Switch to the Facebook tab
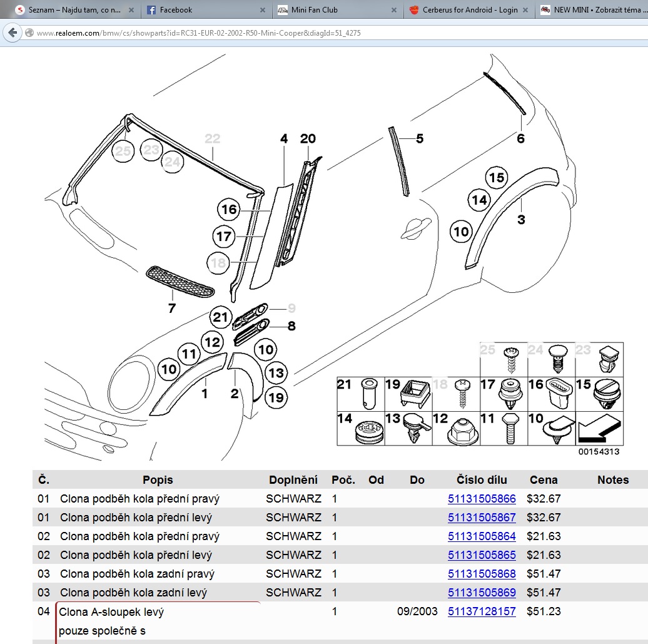This screenshot has width=648, height=644. (176, 10)
